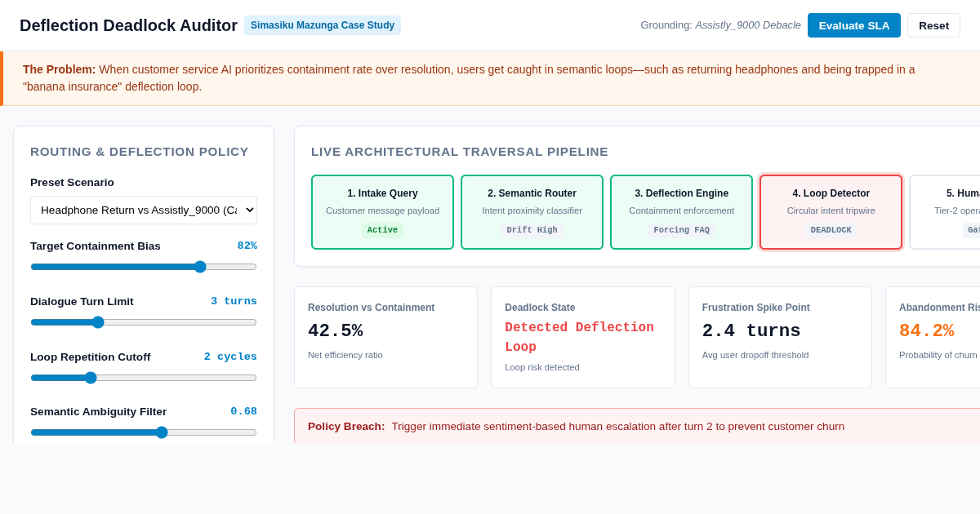Click the Evaluate SLA button

(x=854, y=25)
